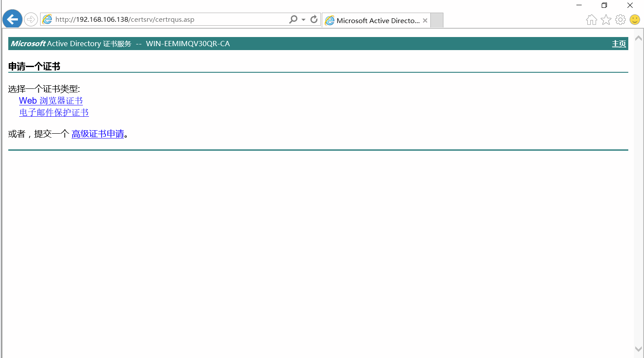Image resolution: width=644 pixels, height=358 pixels.
Task: Click the WIN-EEMIMQV30QR-CA header text
Action: click(188, 44)
